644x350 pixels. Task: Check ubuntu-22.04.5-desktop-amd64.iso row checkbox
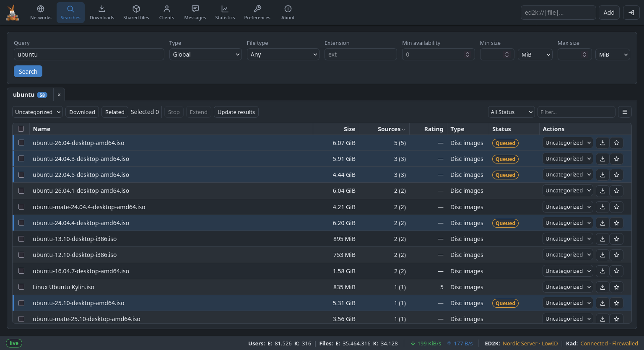coord(21,175)
